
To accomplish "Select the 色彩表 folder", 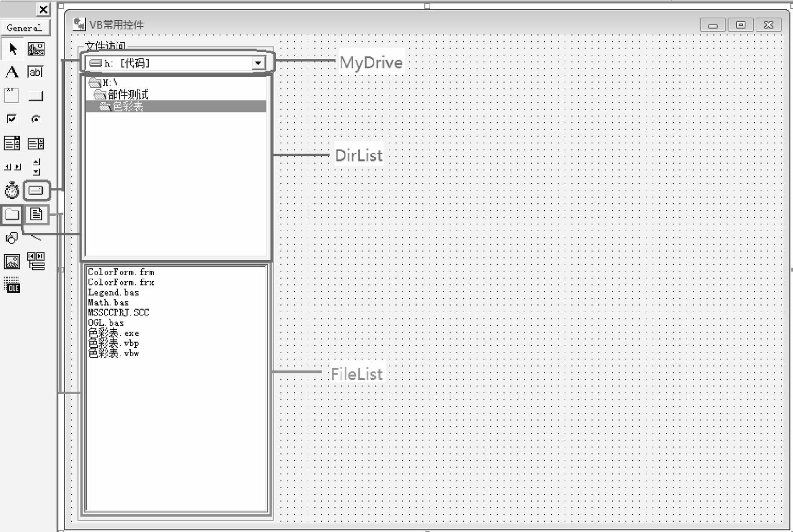I will click(176, 106).
